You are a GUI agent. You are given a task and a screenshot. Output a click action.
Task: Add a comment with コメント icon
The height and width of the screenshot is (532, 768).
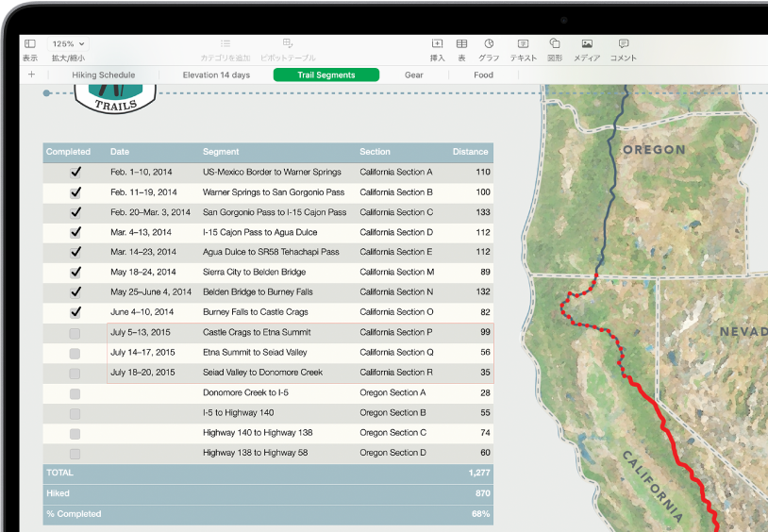click(623, 44)
